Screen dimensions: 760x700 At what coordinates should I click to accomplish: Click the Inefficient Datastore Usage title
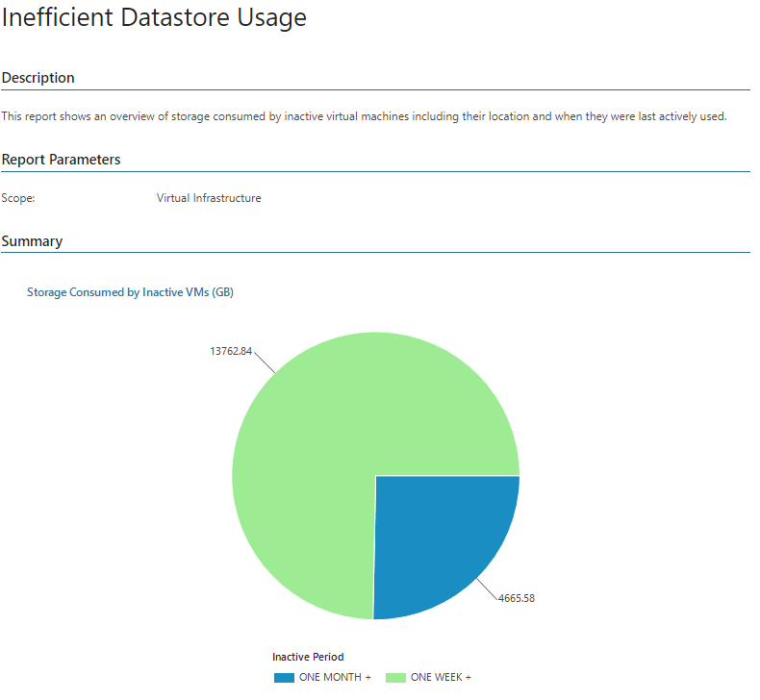tap(154, 17)
